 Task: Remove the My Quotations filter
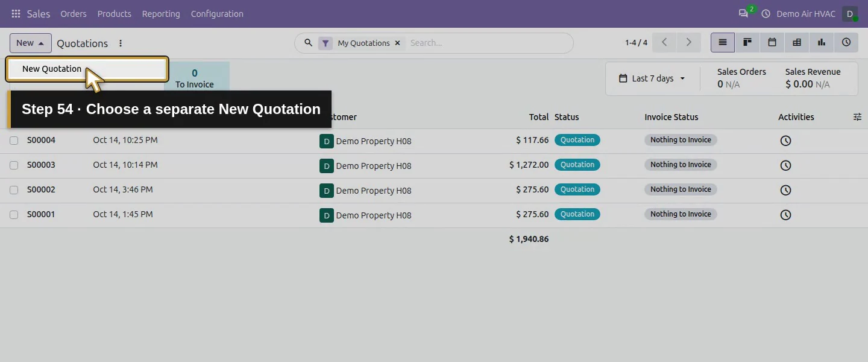point(397,43)
